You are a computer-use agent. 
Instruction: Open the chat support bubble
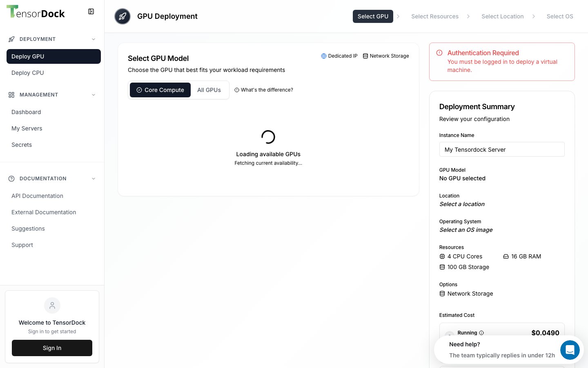click(570, 350)
